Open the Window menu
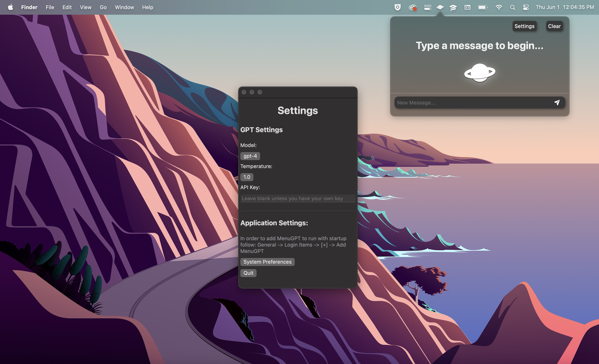Image resolution: width=599 pixels, height=364 pixels. tap(124, 7)
